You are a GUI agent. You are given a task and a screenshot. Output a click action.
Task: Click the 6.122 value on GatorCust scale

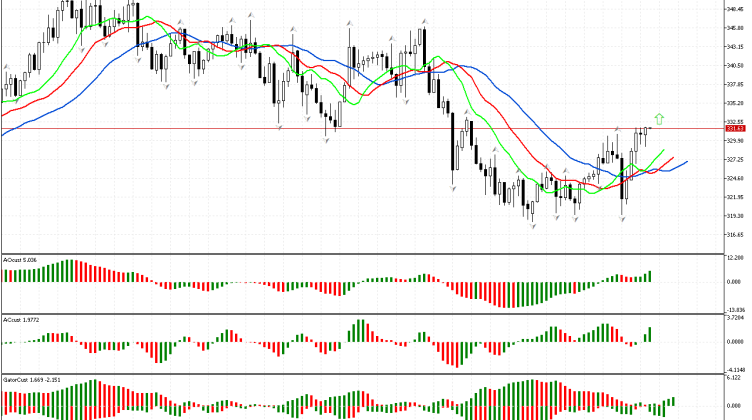pos(735,378)
